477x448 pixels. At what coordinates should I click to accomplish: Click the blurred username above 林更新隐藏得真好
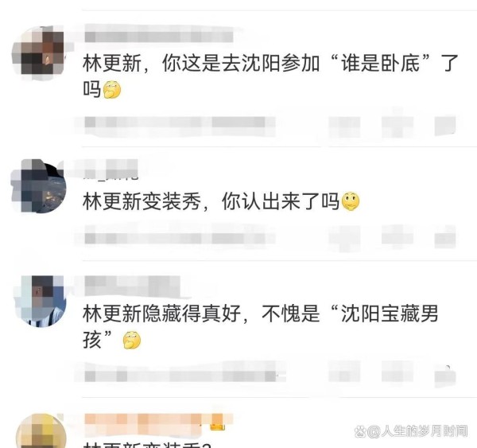click(132, 286)
